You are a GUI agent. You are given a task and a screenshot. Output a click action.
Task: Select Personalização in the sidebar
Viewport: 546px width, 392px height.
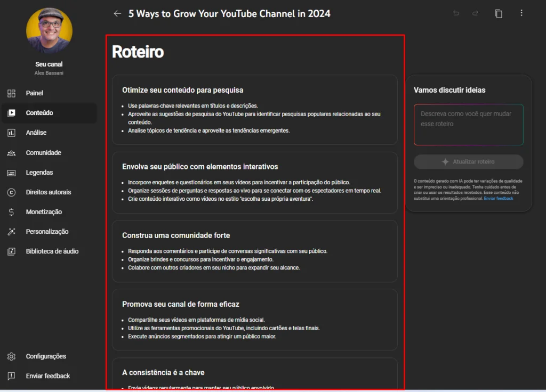pyautogui.click(x=47, y=232)
